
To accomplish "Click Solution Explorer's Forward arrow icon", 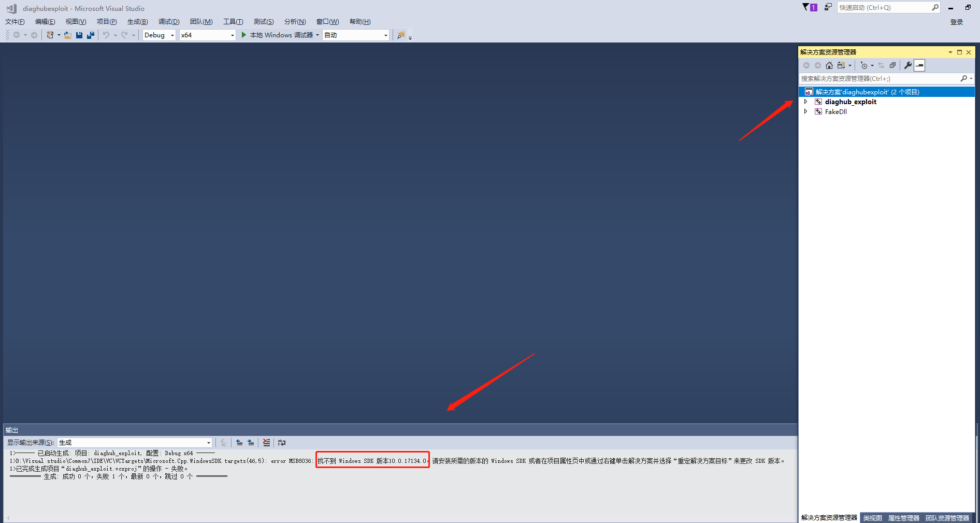I will pos(818,65).
